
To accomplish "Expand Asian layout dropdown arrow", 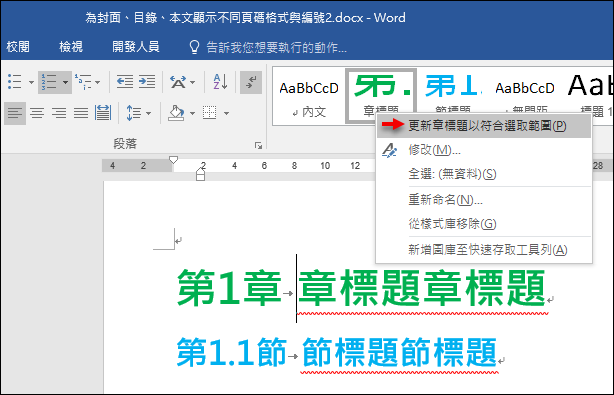I will [x=192, y=82].
